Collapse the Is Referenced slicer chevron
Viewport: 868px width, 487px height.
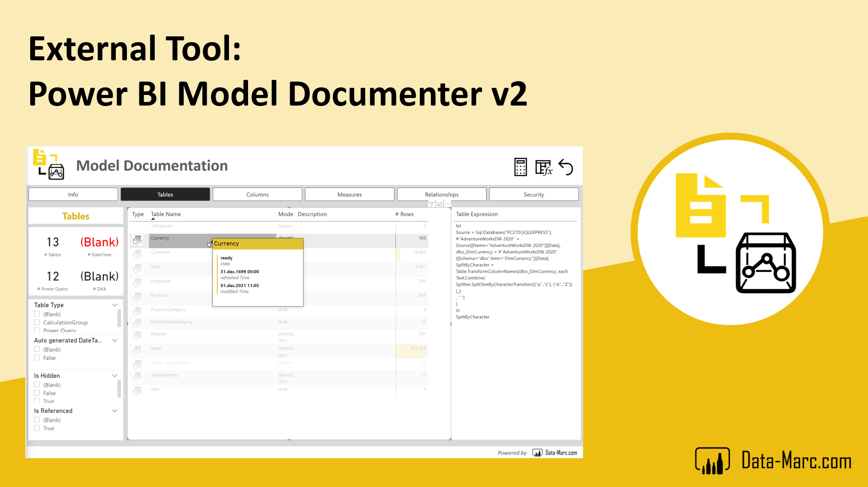114,411
